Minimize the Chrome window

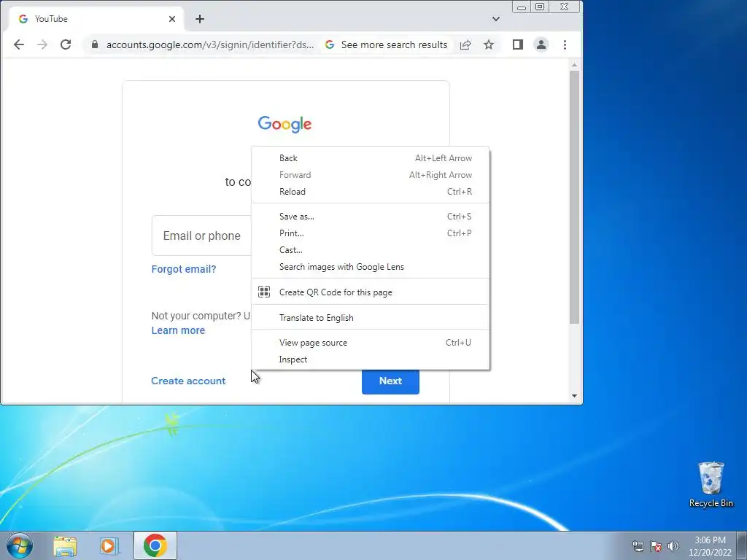click(522, 7)
